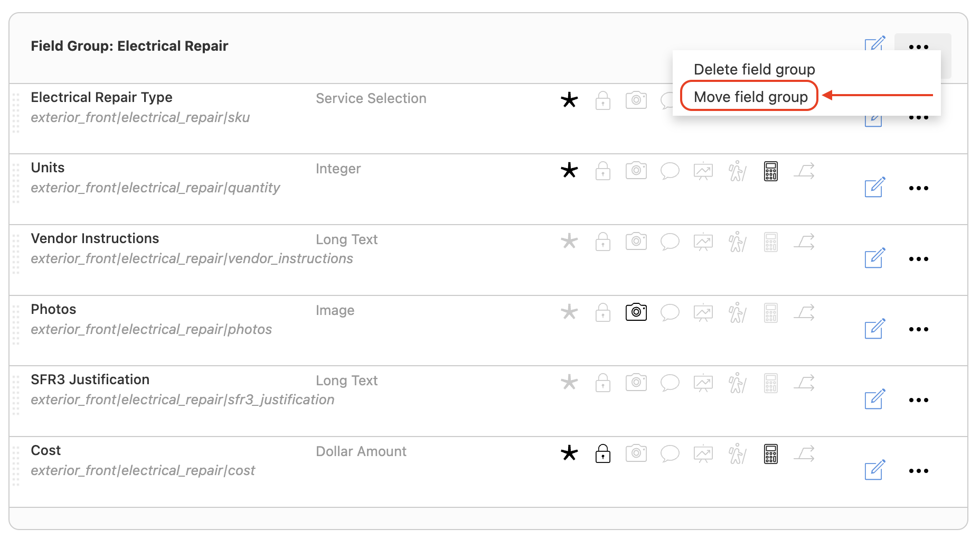Click the calculator icon on the Cost field
This screenshot has height=538, width=980.
[x=770, y=453]
